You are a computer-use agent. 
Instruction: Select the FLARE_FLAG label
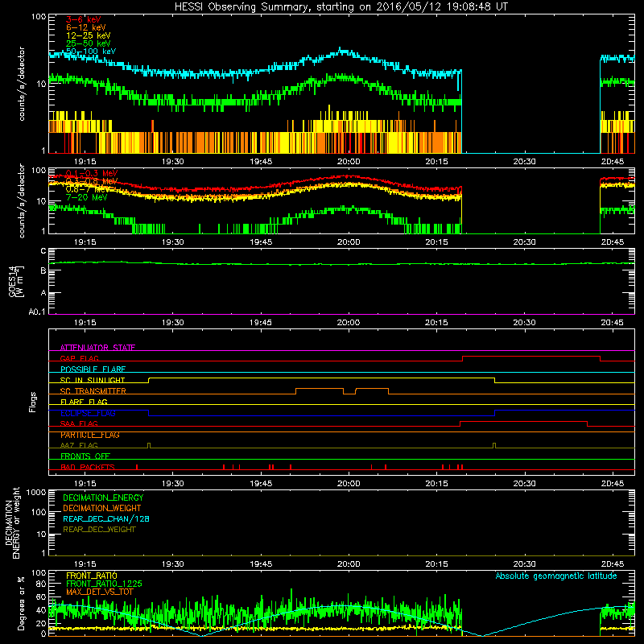[84, 402]
